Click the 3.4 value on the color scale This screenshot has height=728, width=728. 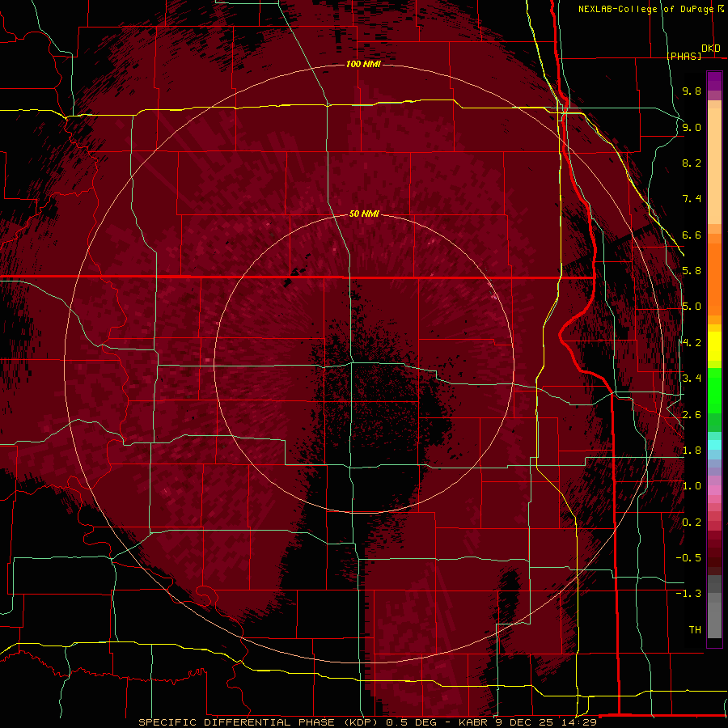[x=692, y=379]
